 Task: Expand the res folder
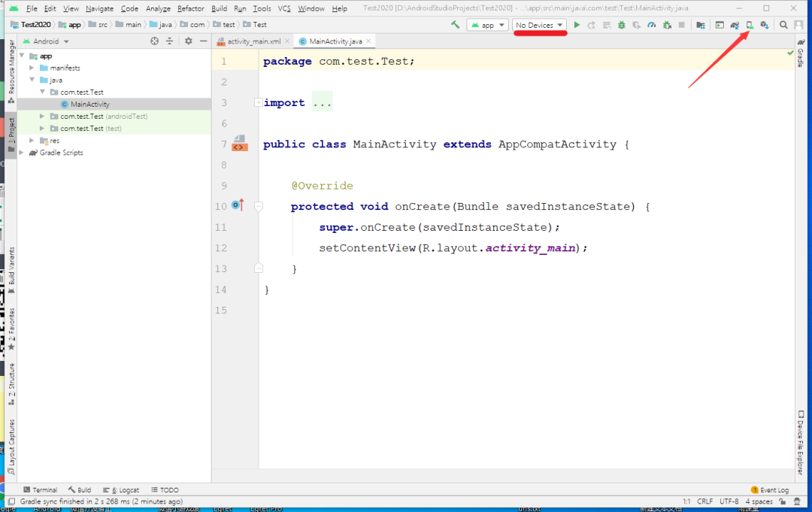32,141
